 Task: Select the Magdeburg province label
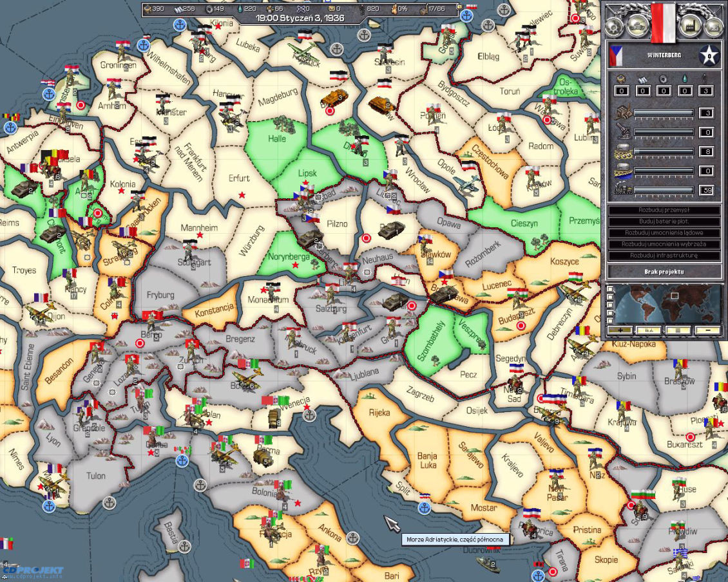[x=278, y=97]
